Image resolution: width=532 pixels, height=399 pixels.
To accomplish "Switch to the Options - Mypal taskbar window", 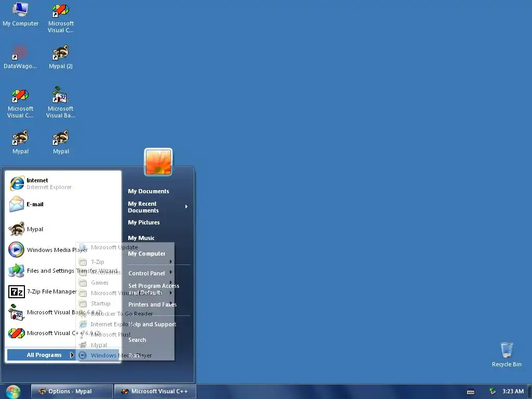I will click(x=72, y=391).
